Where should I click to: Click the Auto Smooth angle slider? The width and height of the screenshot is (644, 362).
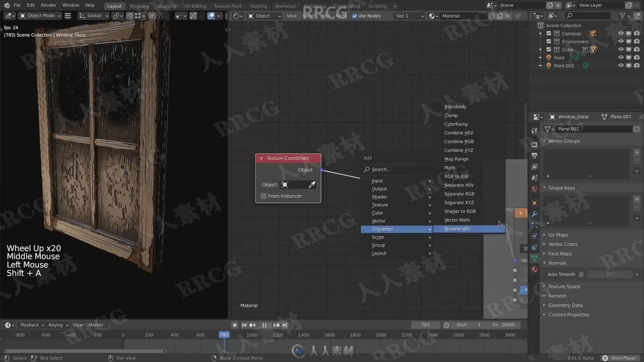(x=609, y=274)
